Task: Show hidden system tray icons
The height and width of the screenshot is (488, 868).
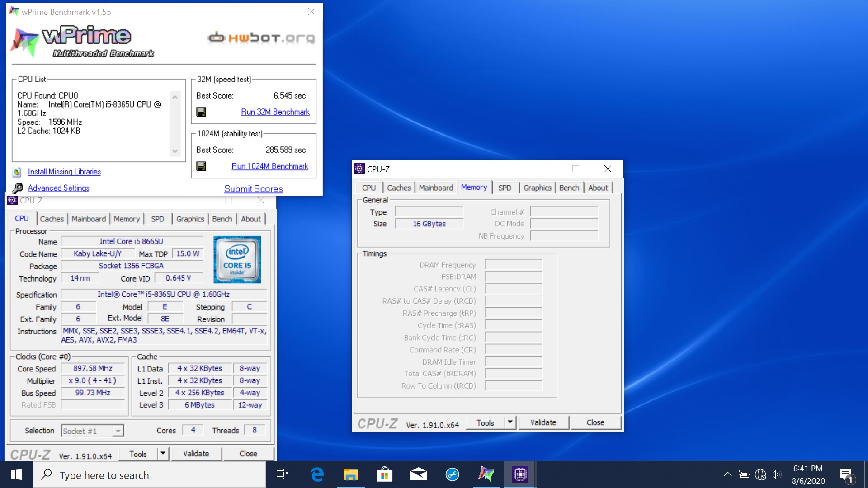Action: click(727, 474)
